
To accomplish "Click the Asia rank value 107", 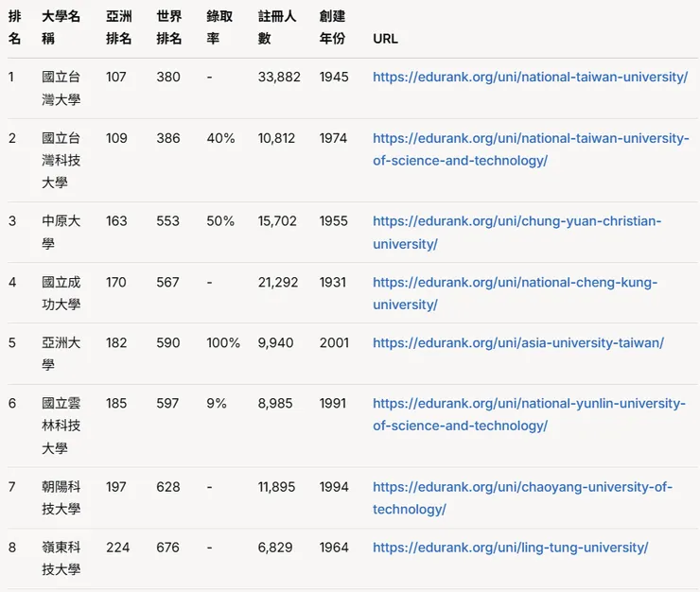I will click(x=116, y=77).
